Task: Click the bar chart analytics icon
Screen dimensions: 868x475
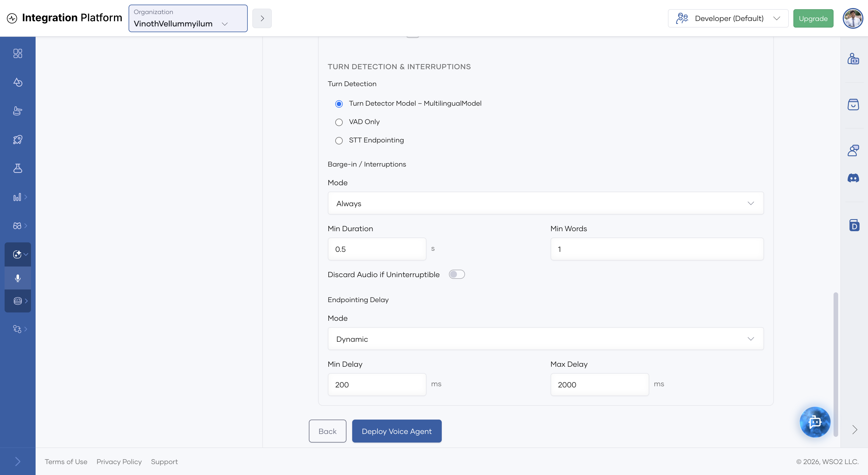Action: [17, 197]
